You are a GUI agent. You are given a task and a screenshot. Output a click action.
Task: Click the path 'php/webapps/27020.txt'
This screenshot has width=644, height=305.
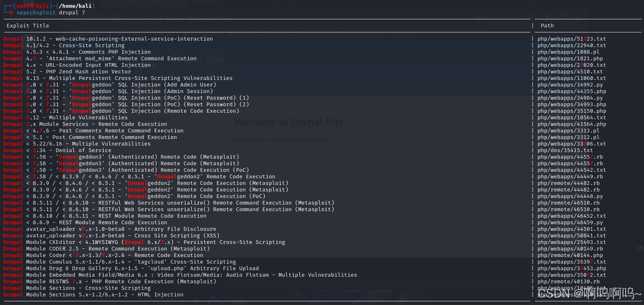572,65
